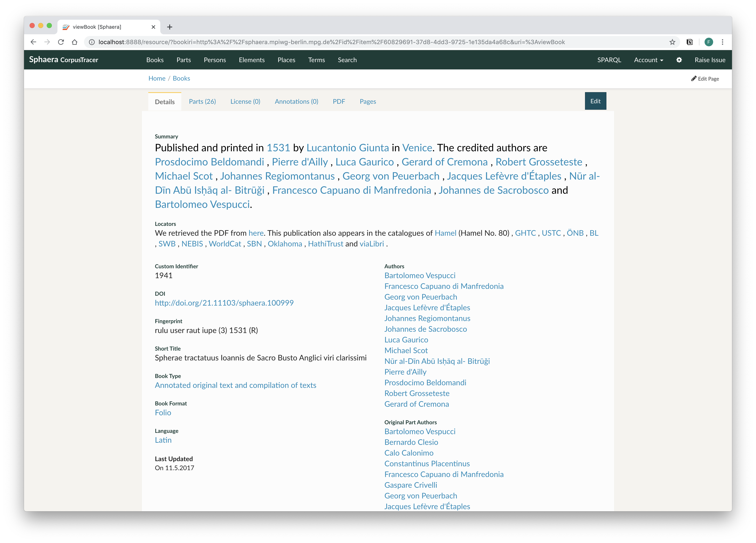
Task: Expand the Account dropdown menu
Action: tap(648, 60)
